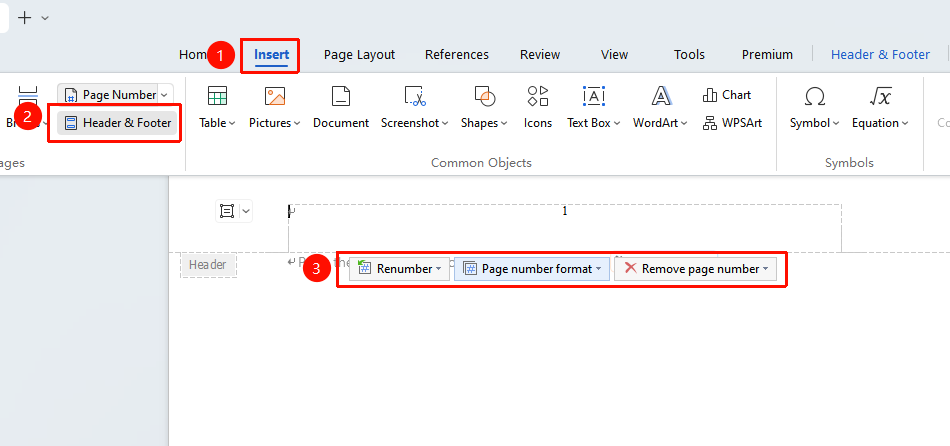Click the WordArt icon
Viewport: 950px width, 446px height.
point(660,96)
